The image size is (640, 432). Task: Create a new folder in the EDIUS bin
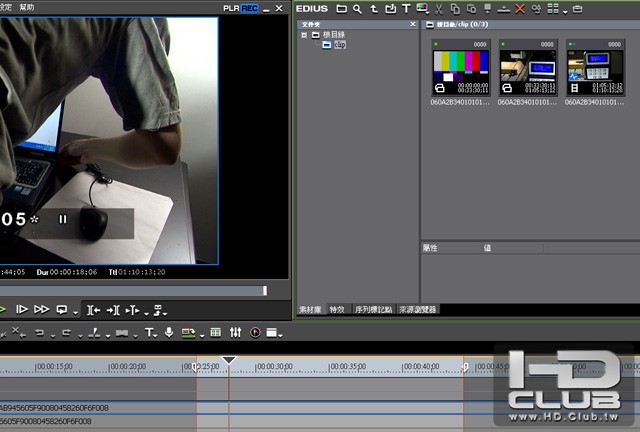pyautogui.click(x=342, y=9)
